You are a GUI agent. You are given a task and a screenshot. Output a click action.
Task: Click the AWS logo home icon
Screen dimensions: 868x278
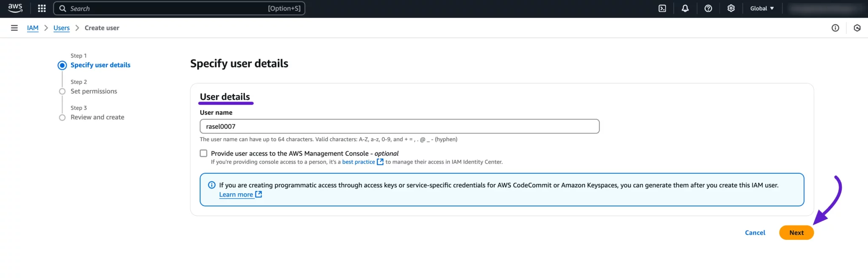coord(15,8)
